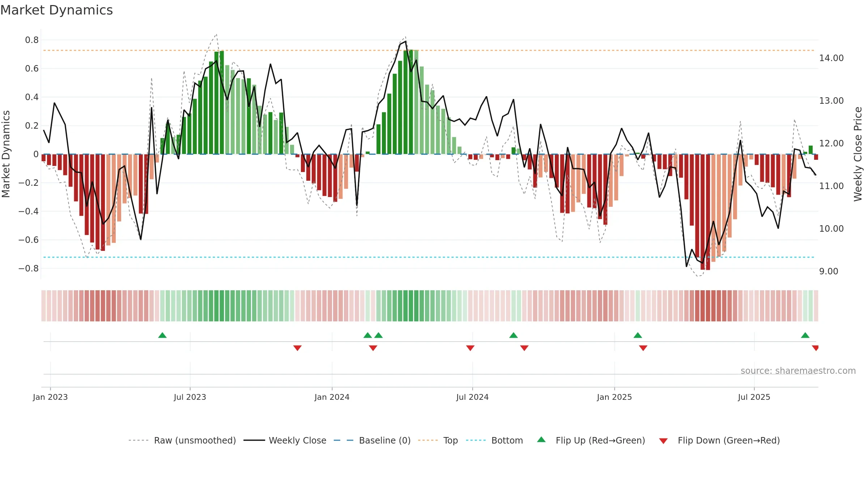Click the red Flip Down triangle in the legend

[x=663, y=441]
